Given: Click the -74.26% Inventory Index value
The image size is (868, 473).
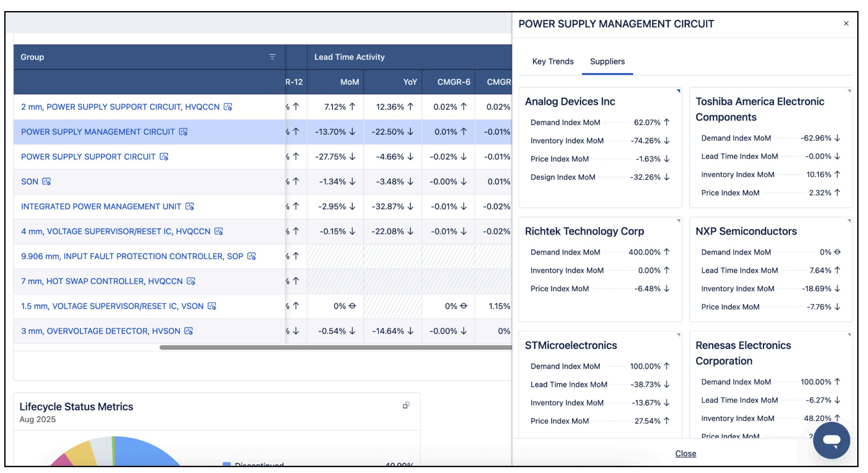Looking at the screenshot, I should pyautogui.click(x=646, y=141).
